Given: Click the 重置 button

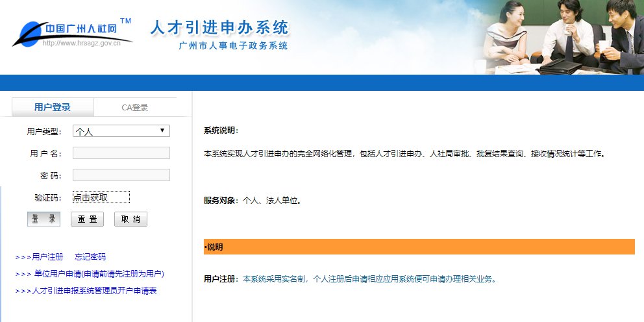Looking at the screenshot, I should click(x=88, y=219).
